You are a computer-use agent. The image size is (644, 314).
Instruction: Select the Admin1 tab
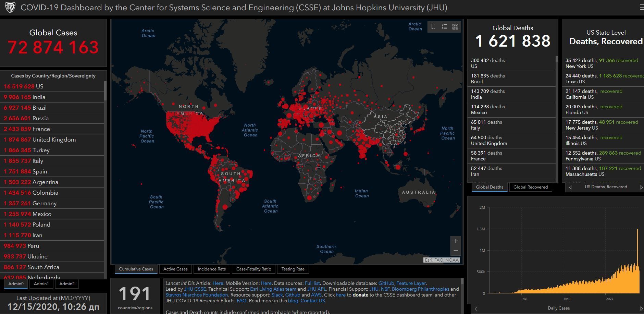point(41,284)
